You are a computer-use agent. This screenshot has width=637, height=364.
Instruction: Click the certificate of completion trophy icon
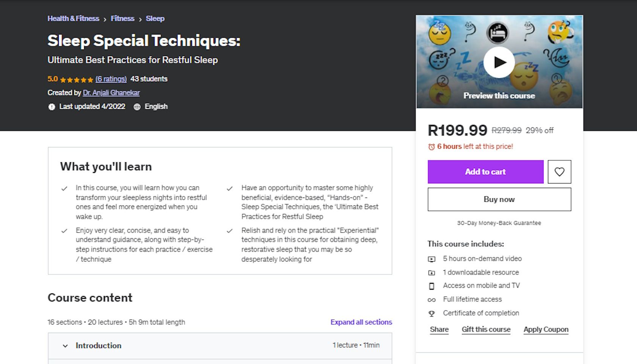432,313
